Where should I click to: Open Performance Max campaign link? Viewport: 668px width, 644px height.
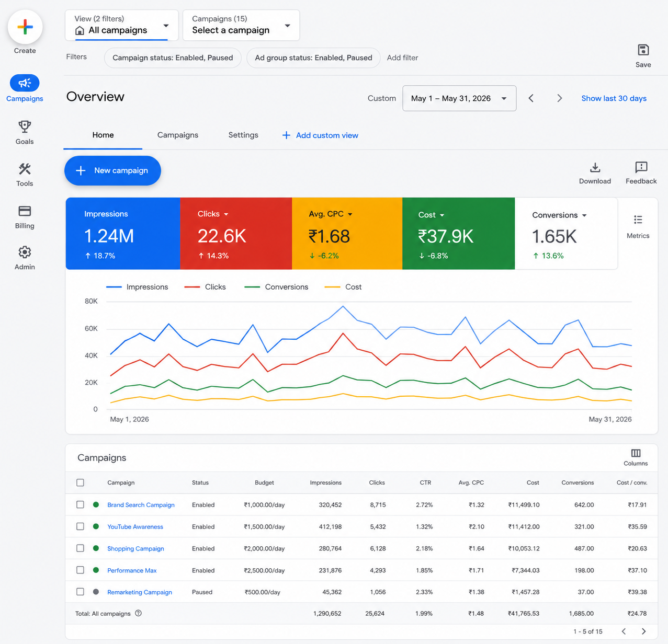click(132, 570)
